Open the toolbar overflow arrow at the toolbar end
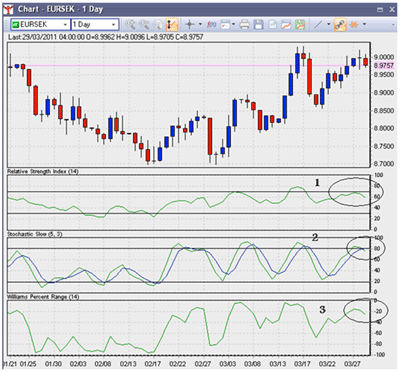 pos(394,25)
